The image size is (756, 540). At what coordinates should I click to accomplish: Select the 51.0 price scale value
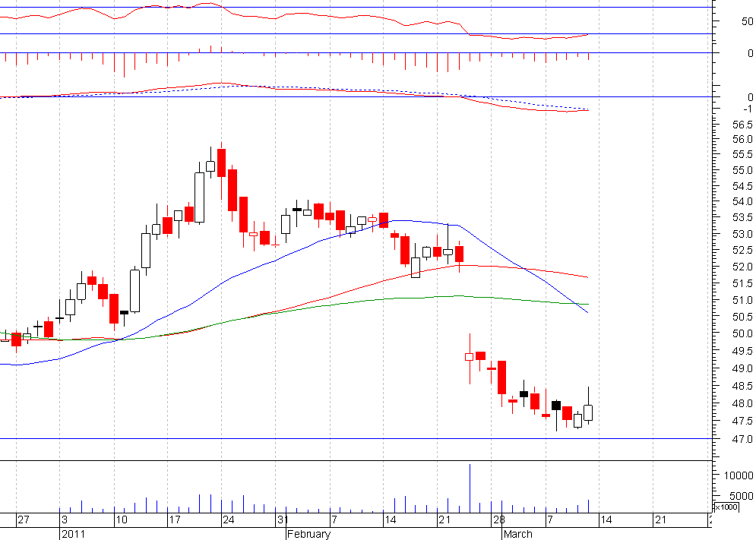coord(742,300)
